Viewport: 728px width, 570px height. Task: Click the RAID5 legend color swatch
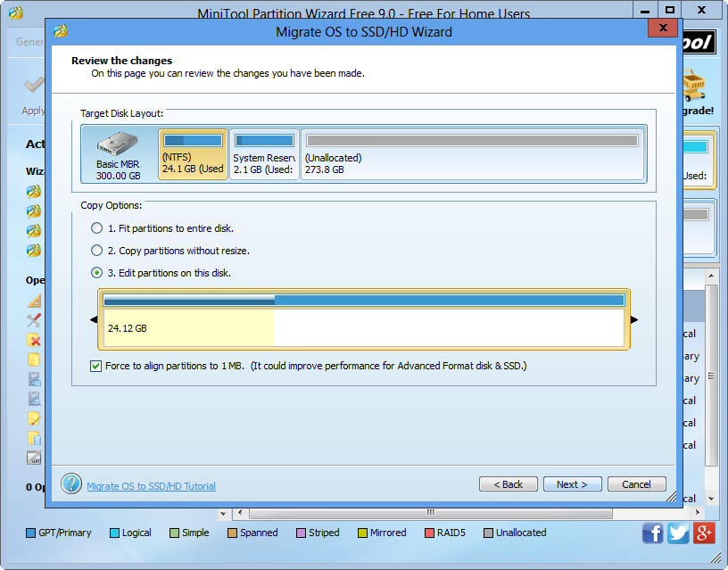429,533
